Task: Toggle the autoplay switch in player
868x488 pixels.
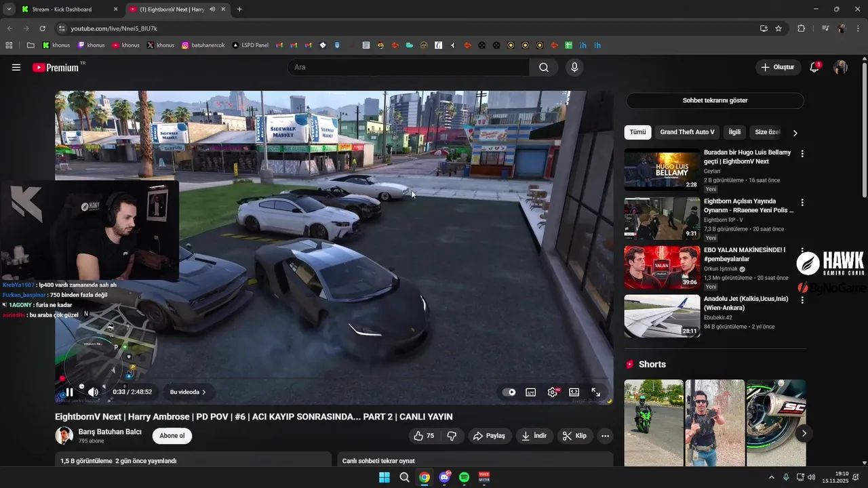Action: point(509,392)
